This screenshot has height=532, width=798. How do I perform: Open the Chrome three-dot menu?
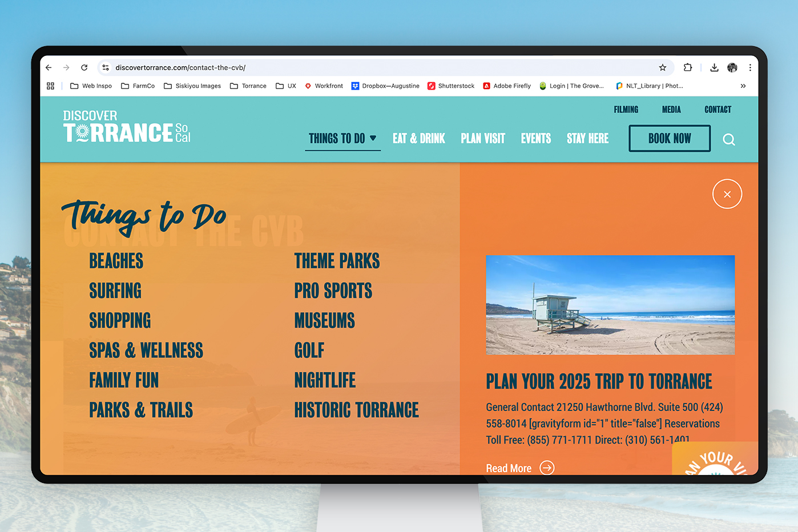(x=749, y=67)
